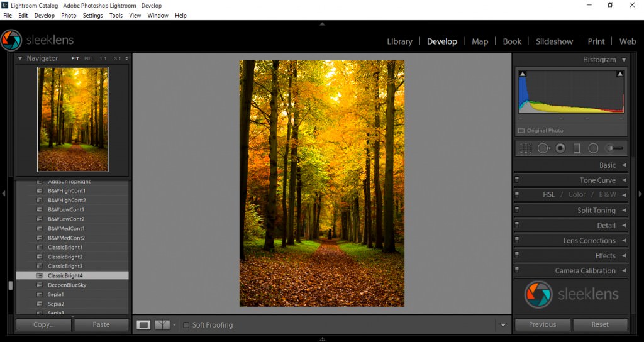Screen dimensions: 644x342
Task: Open the Develop menu
Action: [45, 15]
